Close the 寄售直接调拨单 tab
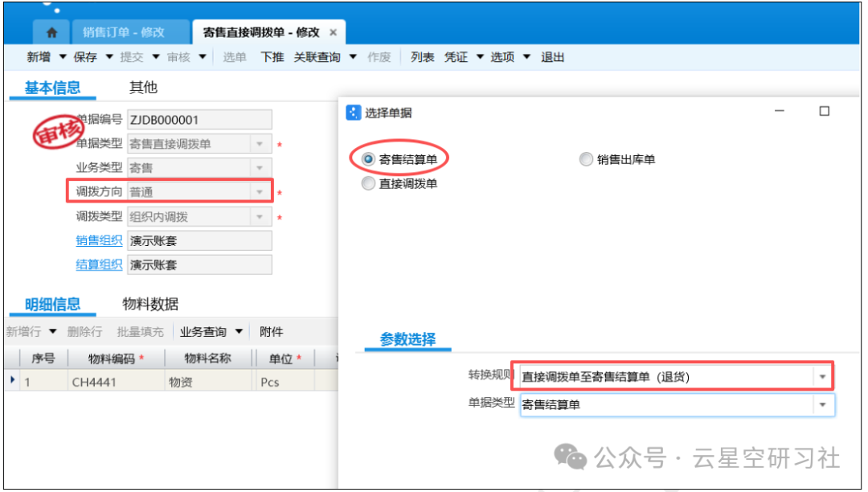This screenshot has width=868, height=492. tap(334, 33)
